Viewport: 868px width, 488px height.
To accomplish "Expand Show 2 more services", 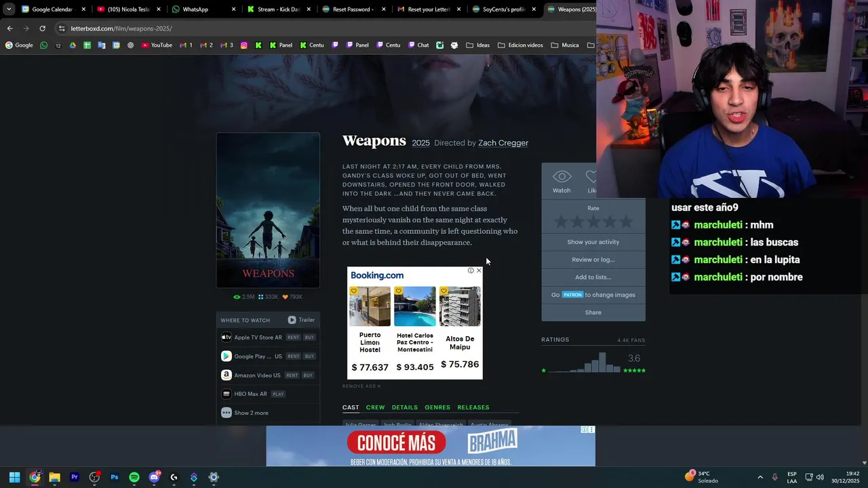I will tap(245, 413).
